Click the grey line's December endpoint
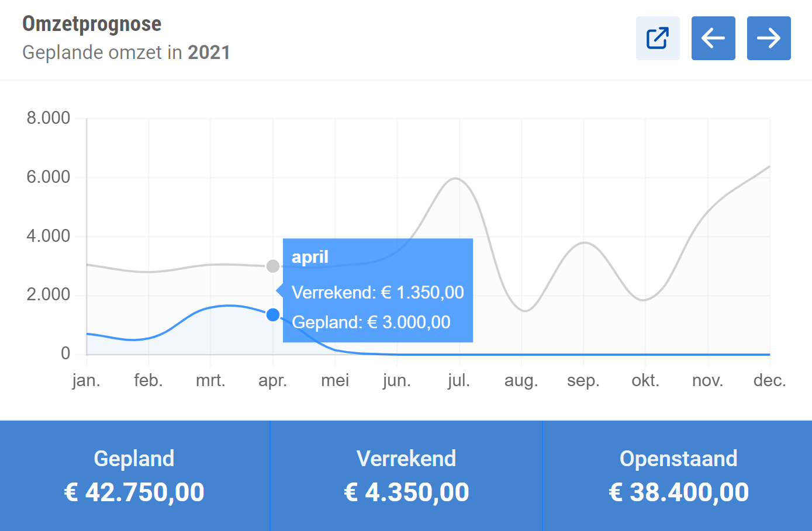This screenshot has width=812, height=531. tap(769, 166)
